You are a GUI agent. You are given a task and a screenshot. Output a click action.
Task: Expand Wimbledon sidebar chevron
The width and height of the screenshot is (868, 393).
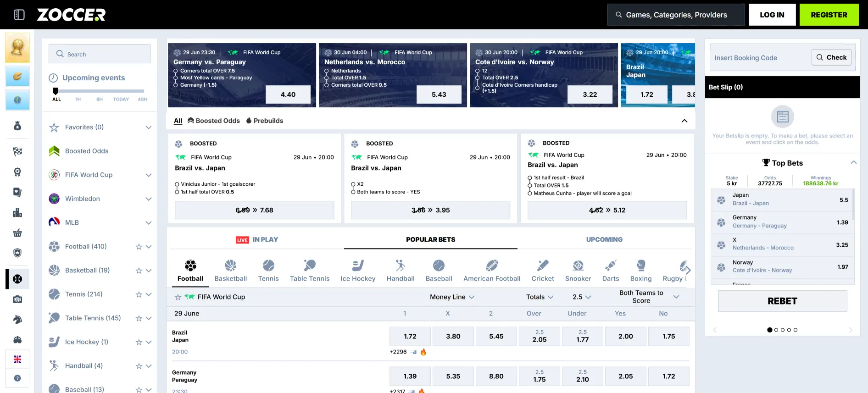point(149,199)
